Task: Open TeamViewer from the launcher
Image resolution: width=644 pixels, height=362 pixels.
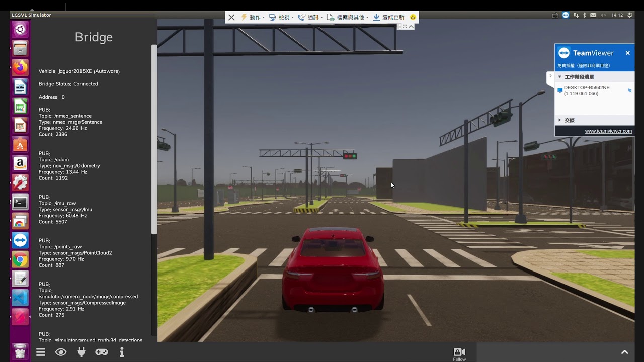Action: (x=20, y=240)
